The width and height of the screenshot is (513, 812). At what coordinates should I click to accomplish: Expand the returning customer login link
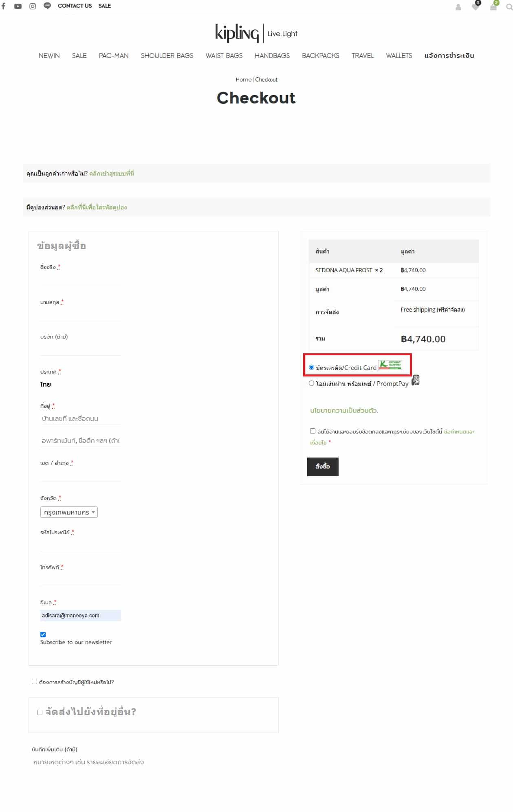(111, 174)
